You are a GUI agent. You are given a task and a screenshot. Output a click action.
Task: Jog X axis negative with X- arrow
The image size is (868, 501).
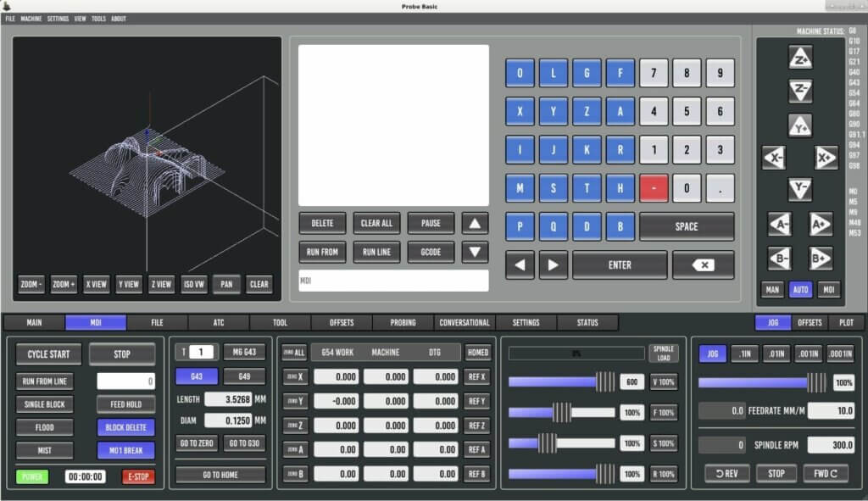click(x=772, y=158)
